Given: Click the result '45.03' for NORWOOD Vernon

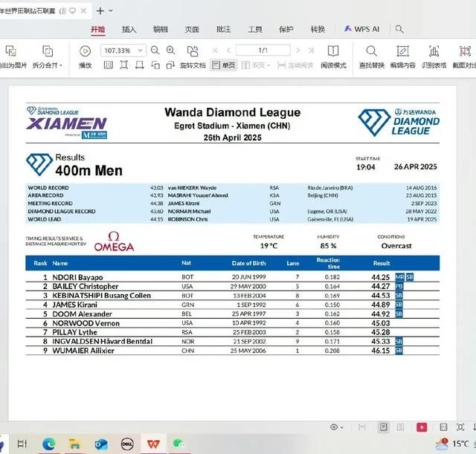Looking at the screenshot, I should [x=380, y=323].
